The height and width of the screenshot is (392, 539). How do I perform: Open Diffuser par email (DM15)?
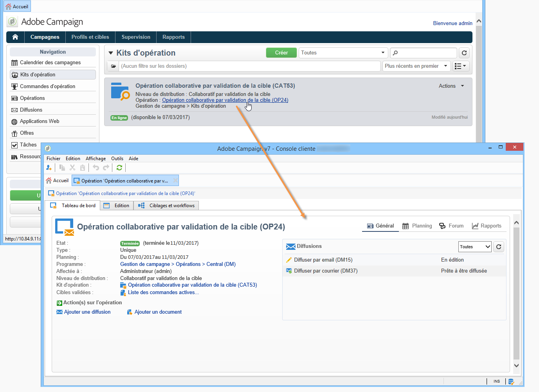tap(323, 260)
